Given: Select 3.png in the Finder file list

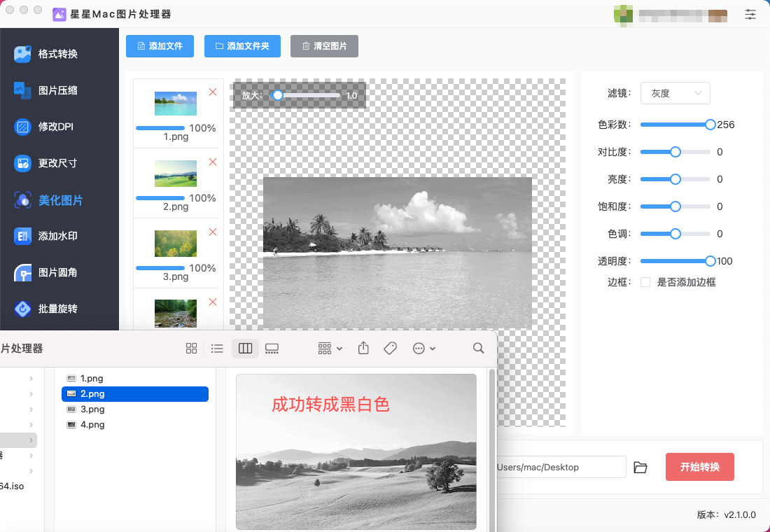Looking at the screenshot, I should click(92, 409).
